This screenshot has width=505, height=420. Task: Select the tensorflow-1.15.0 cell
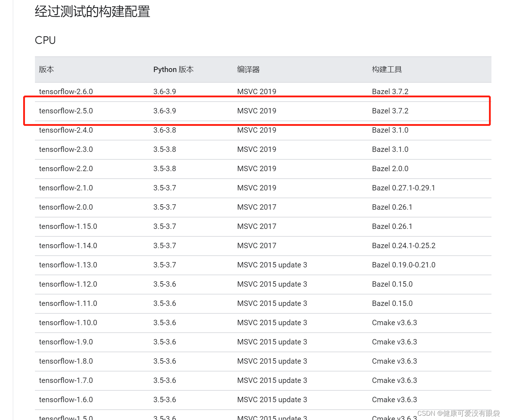click(x=68, y=226)
